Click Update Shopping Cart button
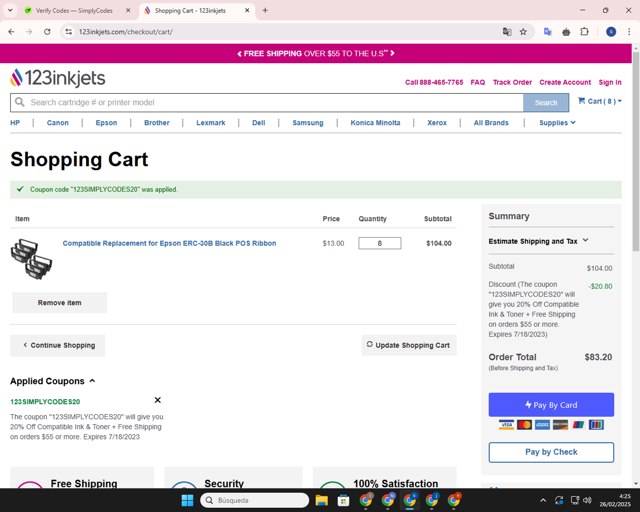This screenshot has width=640, height=512. [409, 345]
